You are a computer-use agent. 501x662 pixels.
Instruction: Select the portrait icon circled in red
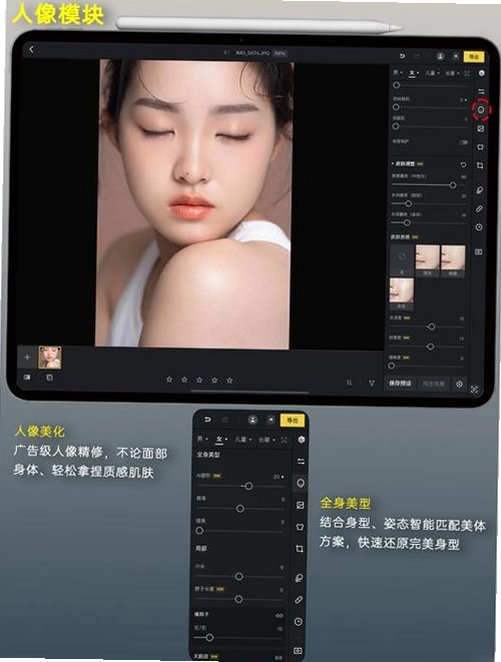[481, 110]
